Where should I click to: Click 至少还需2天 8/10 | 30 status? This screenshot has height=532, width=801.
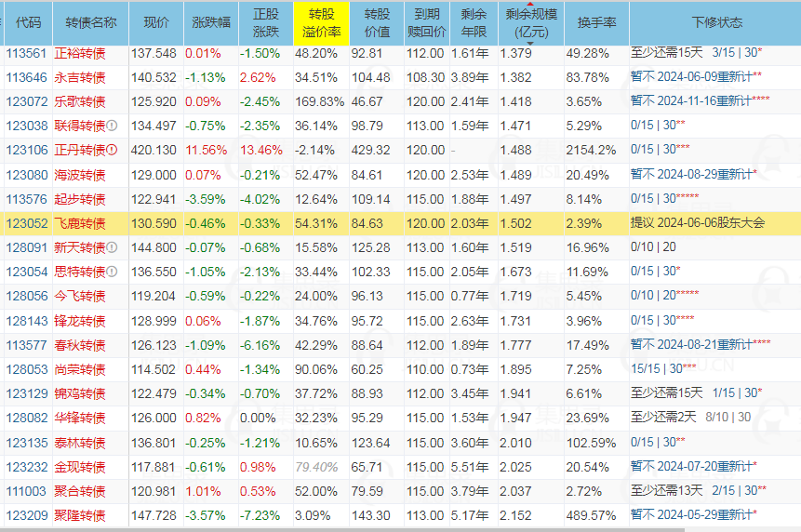pos(690,417)
